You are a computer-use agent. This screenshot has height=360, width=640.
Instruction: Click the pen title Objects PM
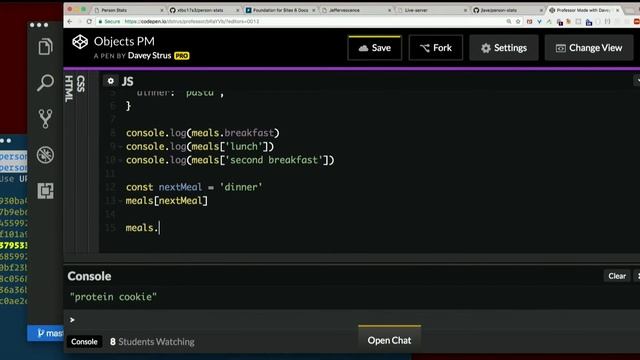click(x=124, y=41)
